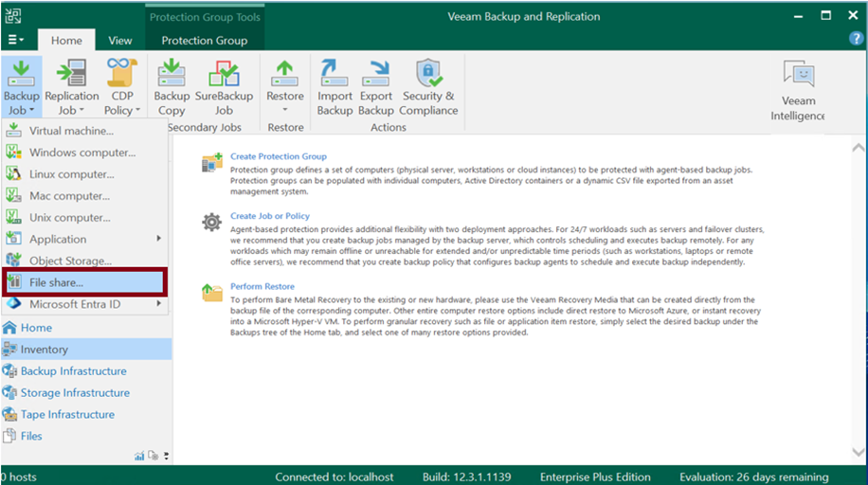Click the Connected to: localhost status text
868x485 pixels.
[x=335, y=476]
